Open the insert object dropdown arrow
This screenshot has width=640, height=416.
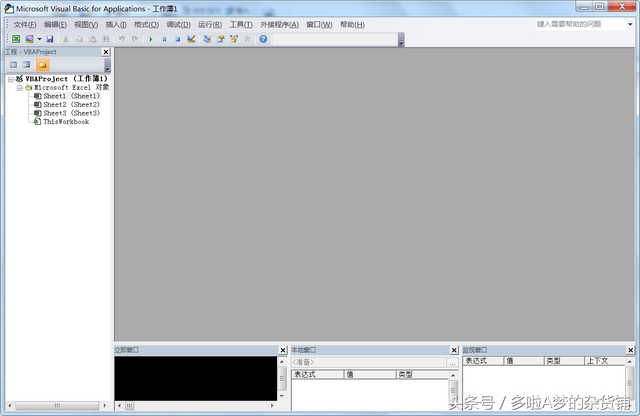coord(40,39)
